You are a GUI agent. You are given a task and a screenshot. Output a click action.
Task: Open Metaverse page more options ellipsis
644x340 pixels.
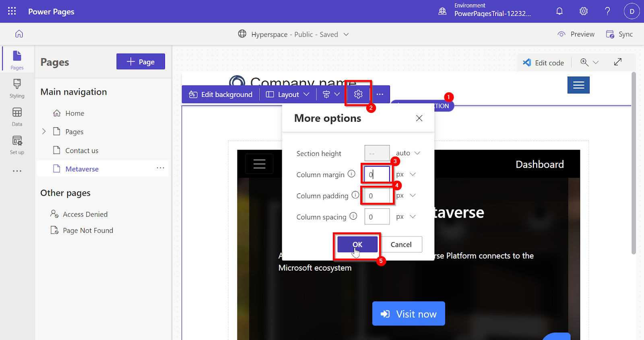click(160, 168)
